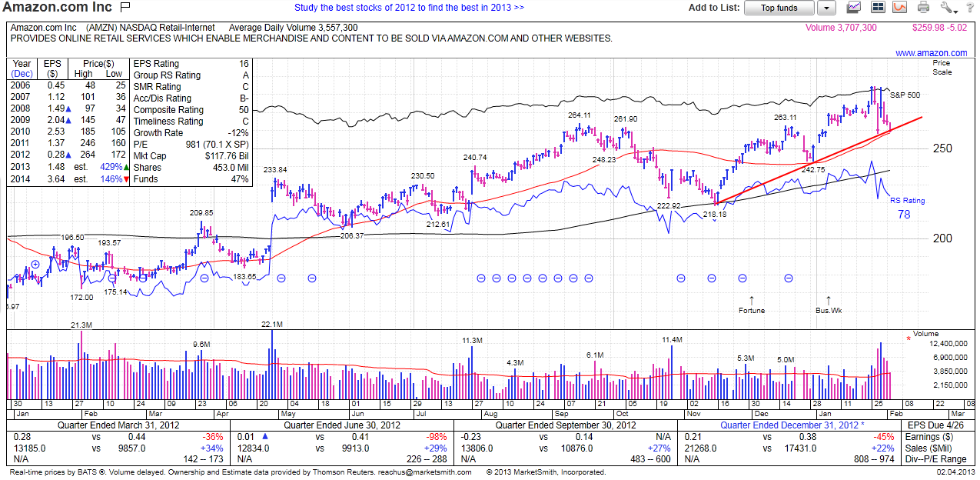The image size is (980, 480).
Task: Click the 11.4M volume label
Action: pos(672,339)
